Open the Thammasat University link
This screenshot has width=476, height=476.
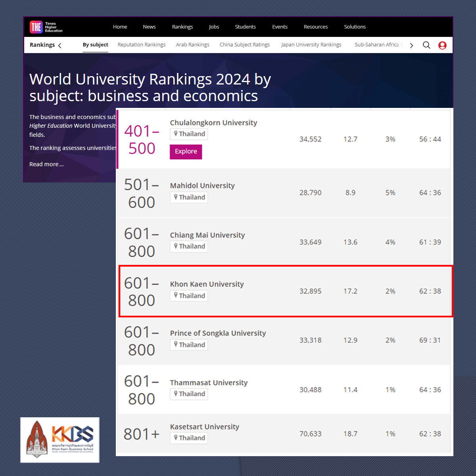209,383
